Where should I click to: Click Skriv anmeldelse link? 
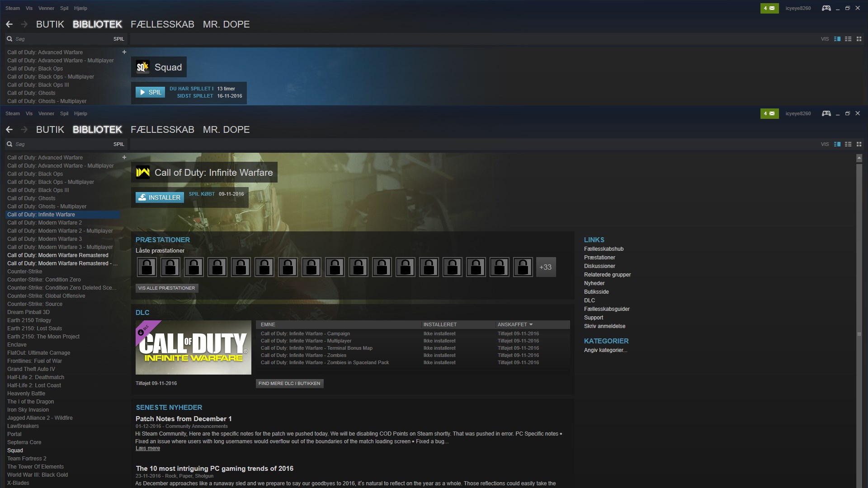point(604,326)
